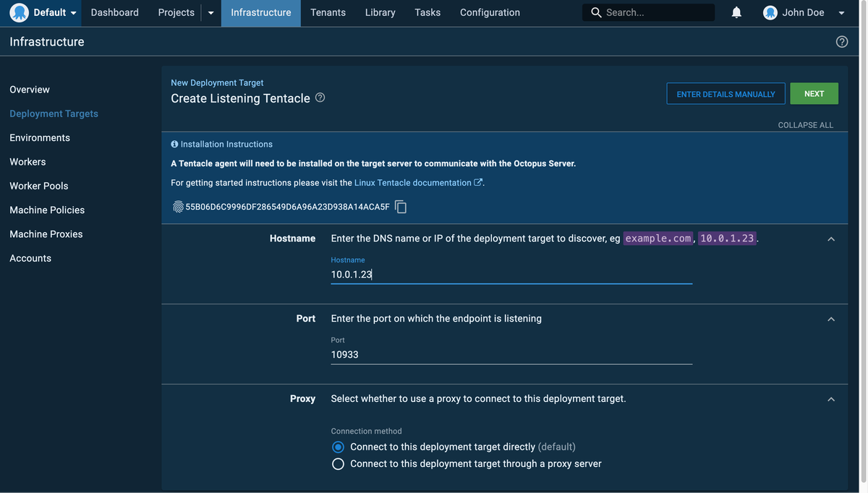Copy the Tentacle thumbprint using the copy icon
The image size is (868, 493).
pos(401,206)
